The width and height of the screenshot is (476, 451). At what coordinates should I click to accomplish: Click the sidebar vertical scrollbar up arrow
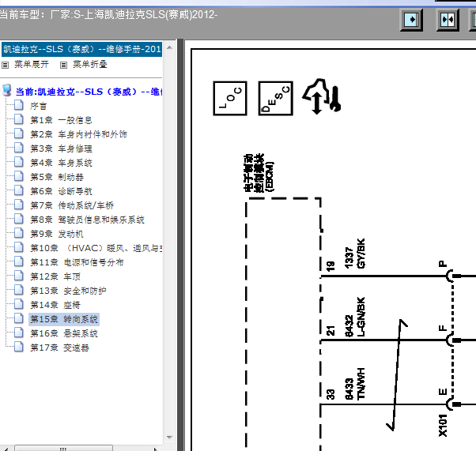pos(170,47)
